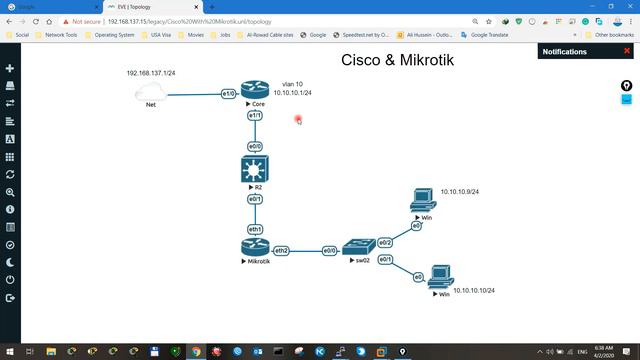
Task: Close the lab using the power icon
Action: [10, 280]
